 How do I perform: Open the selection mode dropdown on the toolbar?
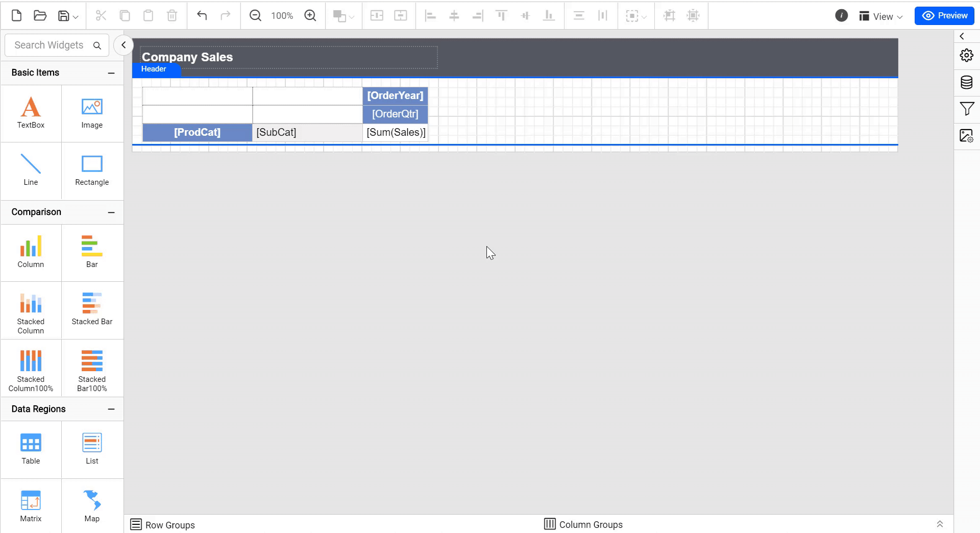636,16
